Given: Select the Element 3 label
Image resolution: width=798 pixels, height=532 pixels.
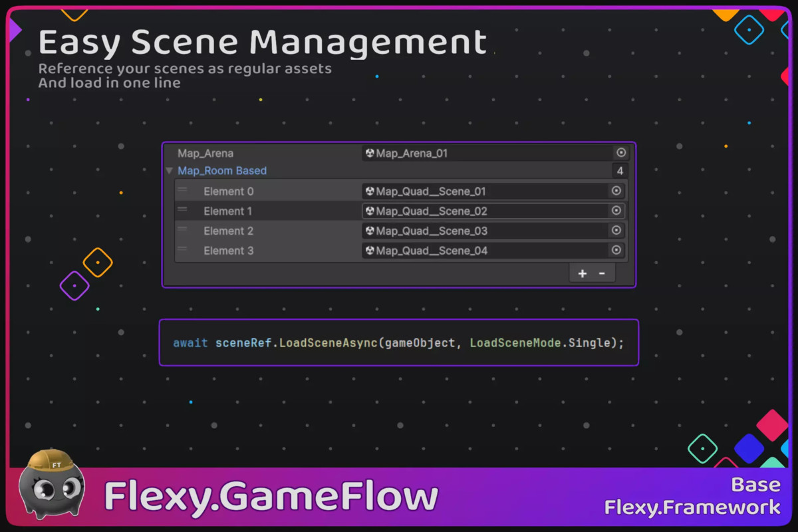Looking at the screenshot, I should pyautogui.click(x=228, y=251).
